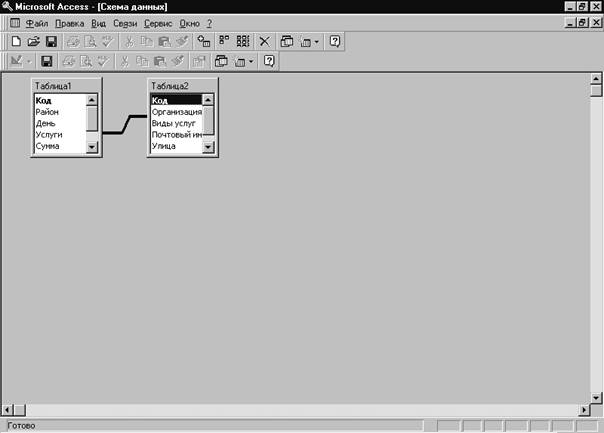Click Help question icon in the lower toolbar
Viewport: 604px width, 433px height.
click(x=269, y=61)
